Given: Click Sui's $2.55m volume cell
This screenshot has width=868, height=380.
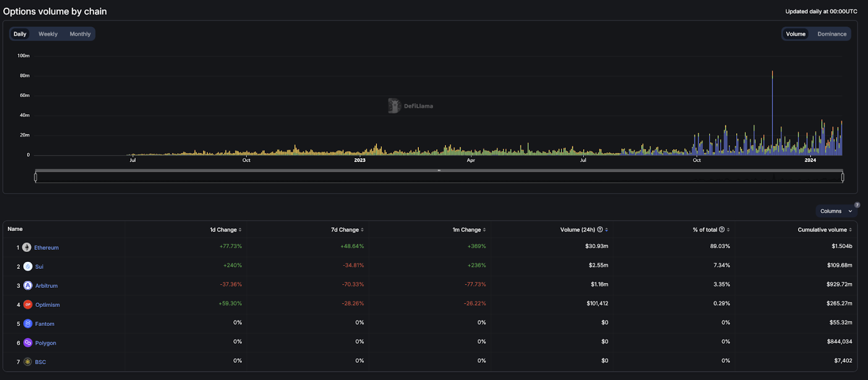Looking at the screenshot, I should [598, 265].
